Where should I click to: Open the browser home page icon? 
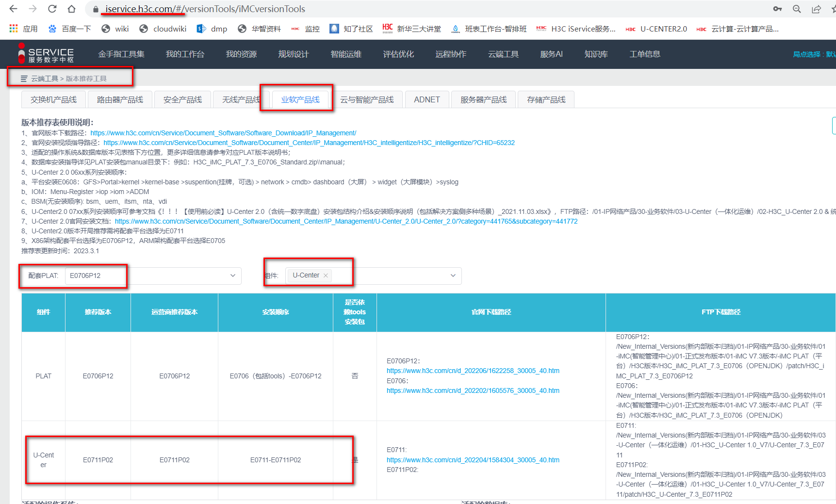[x=71, y=9]
